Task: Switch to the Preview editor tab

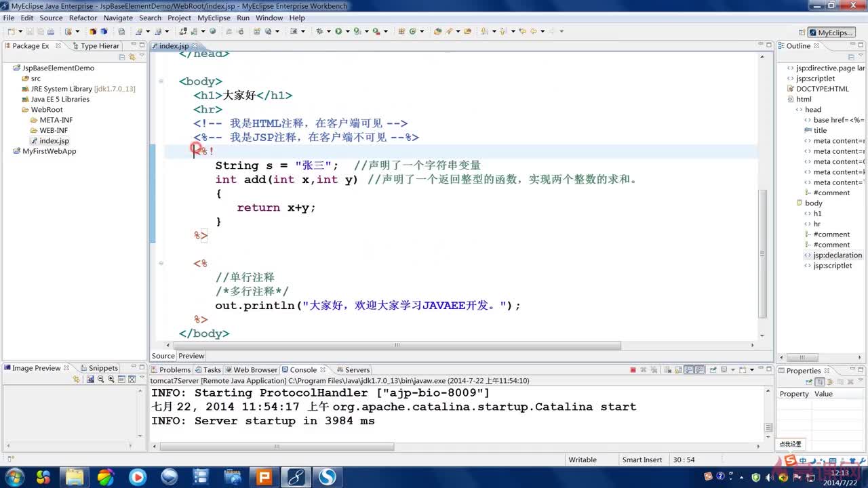Action: point(191,356)
